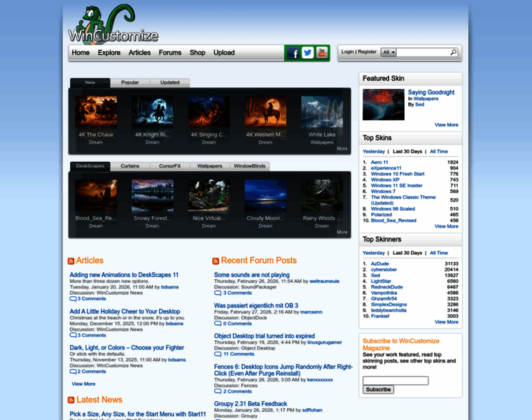Image resolution: width=532 pixels, height=420 pixels.
Task: Open the Facebook page icon
Action: [x=293, y=53]
